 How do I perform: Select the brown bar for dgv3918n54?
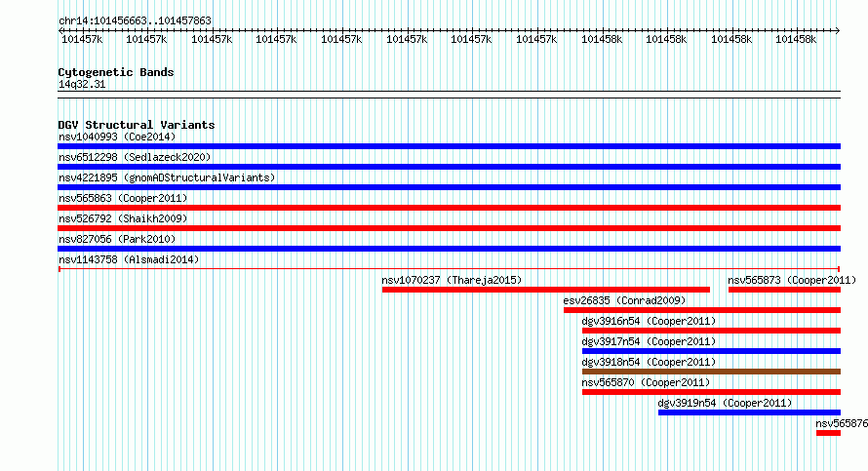(711, 372)
